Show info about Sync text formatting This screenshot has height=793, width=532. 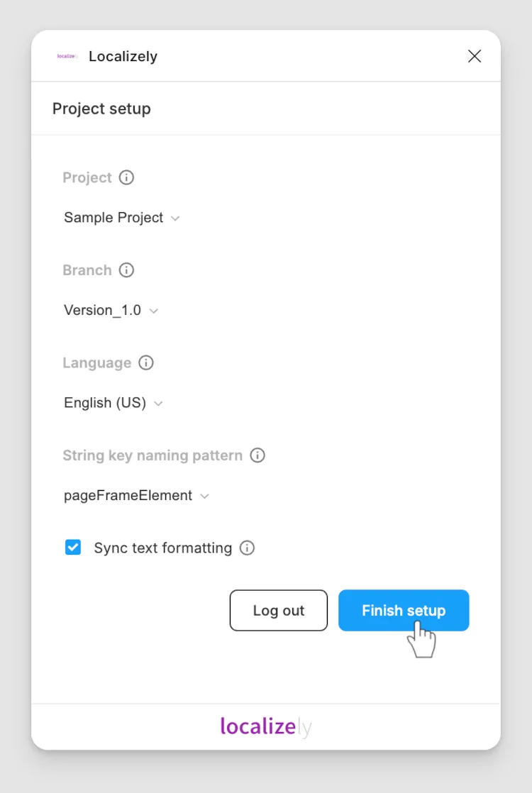pos(247,548)
